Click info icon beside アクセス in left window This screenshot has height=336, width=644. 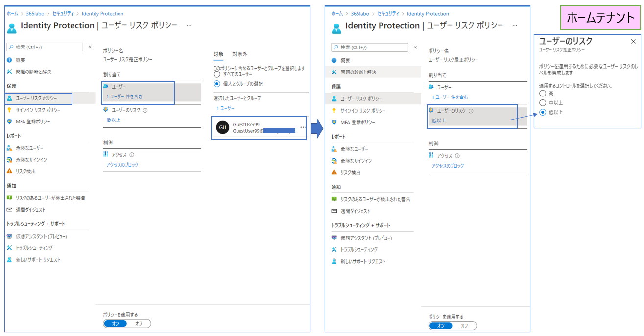coord(132,155)
